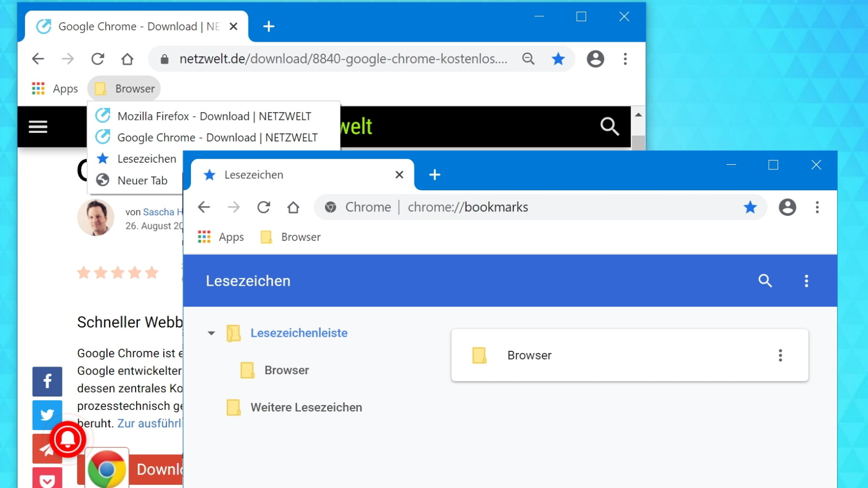Select Weitere Lesezeichen in the folder tree
Viewport: 868px width, 488px height.
point(306,407)
